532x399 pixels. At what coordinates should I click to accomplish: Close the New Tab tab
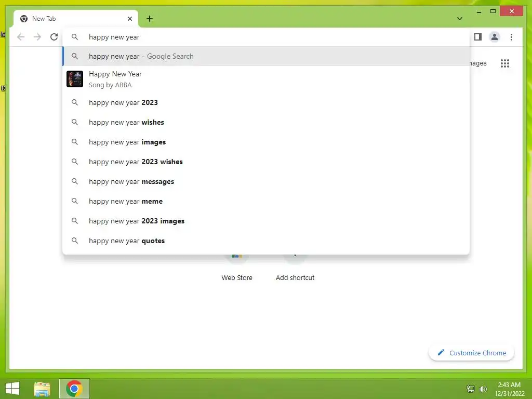pyautogui.click(x=129, y=19)
